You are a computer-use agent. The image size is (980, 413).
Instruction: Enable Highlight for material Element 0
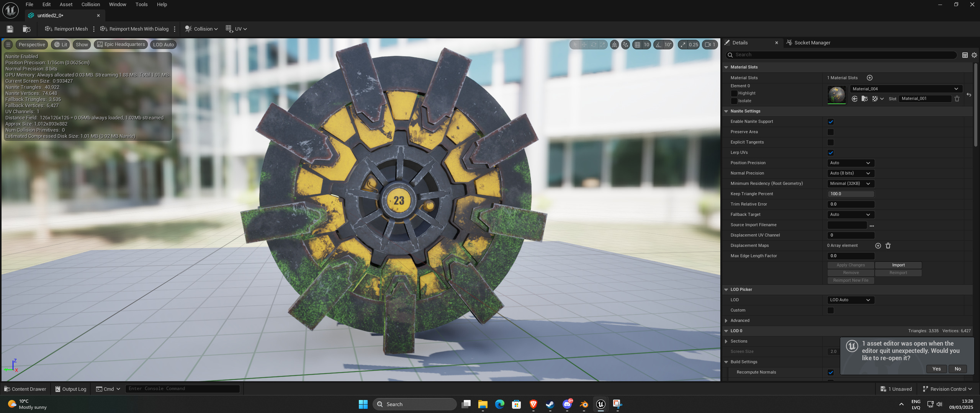pos(734,93)
